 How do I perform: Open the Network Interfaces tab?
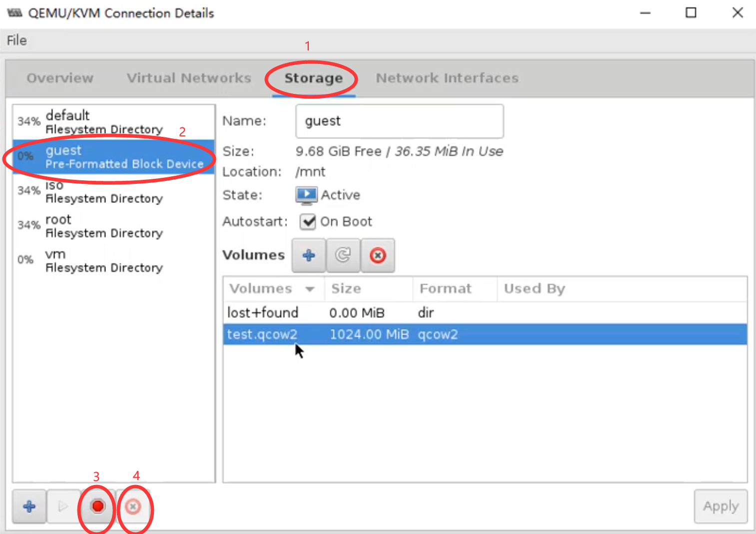(x=447, y=78)
